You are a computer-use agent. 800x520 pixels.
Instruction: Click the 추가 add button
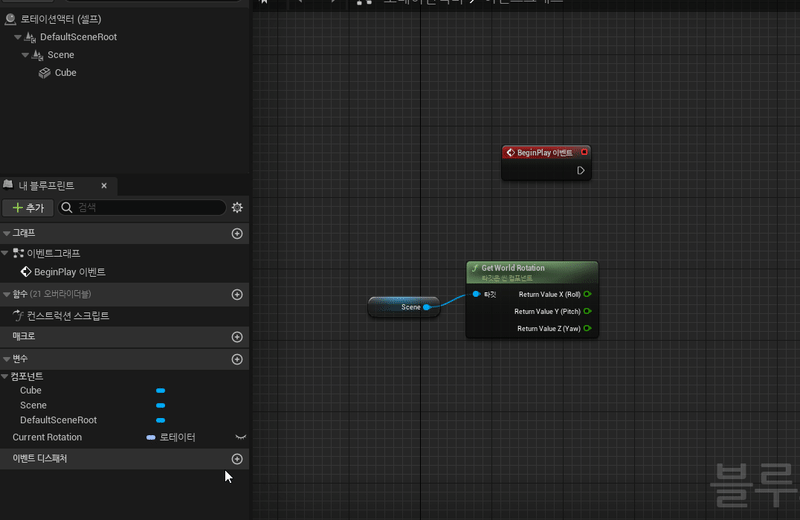tap(28, 208)
